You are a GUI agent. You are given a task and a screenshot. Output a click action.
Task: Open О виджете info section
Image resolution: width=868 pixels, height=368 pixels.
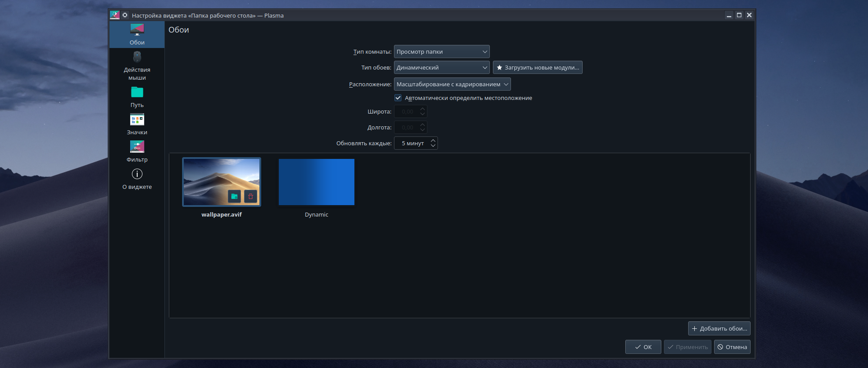pyautogui.click(x=137, y=179)
